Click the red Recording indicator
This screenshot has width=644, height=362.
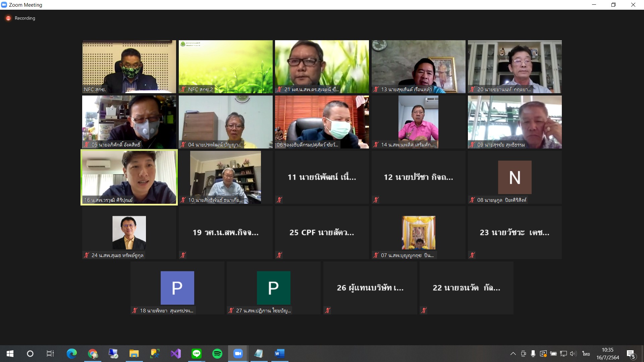pyautogui.click(x=8, y=18)
